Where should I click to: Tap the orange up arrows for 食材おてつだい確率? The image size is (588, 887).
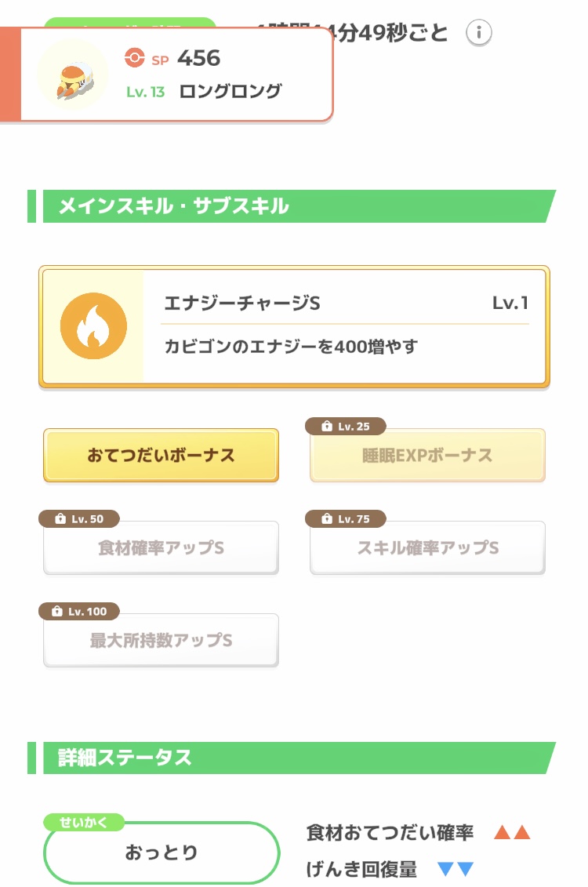(512, 832)
